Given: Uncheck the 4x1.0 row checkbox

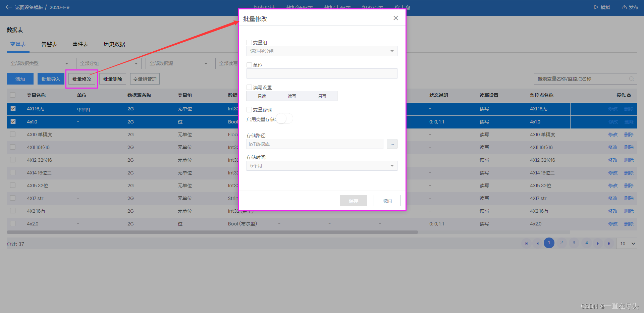Looking at the screenshot, I should pos(13,121).
